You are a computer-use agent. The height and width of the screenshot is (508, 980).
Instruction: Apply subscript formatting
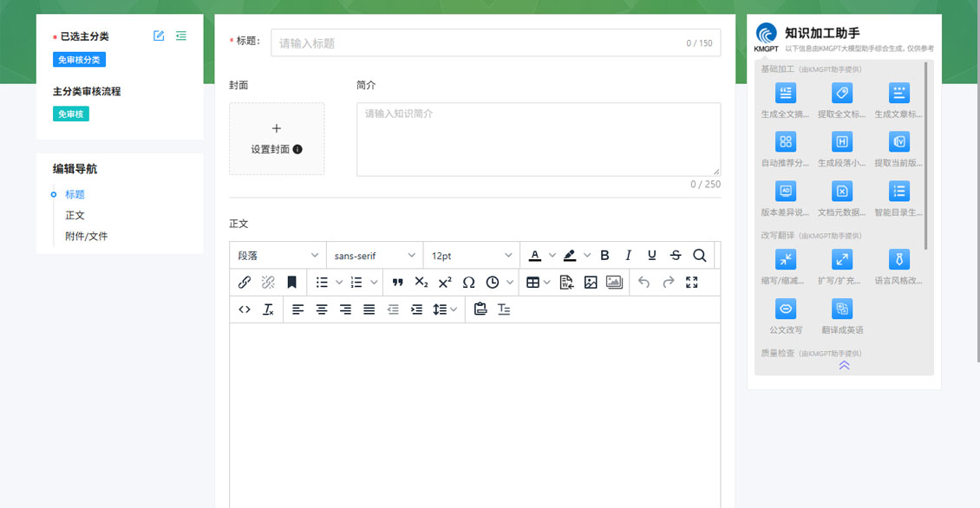pos(421,282)
